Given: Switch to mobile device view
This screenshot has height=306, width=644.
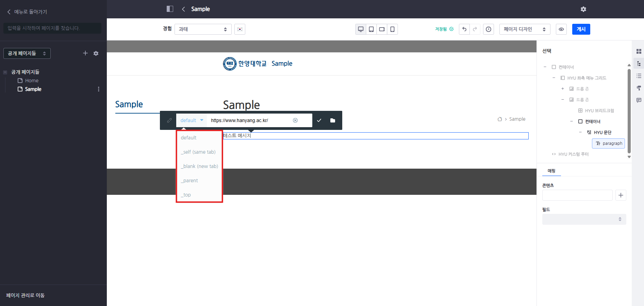Looking at the screenshot, I should click(x=392, y=29).
